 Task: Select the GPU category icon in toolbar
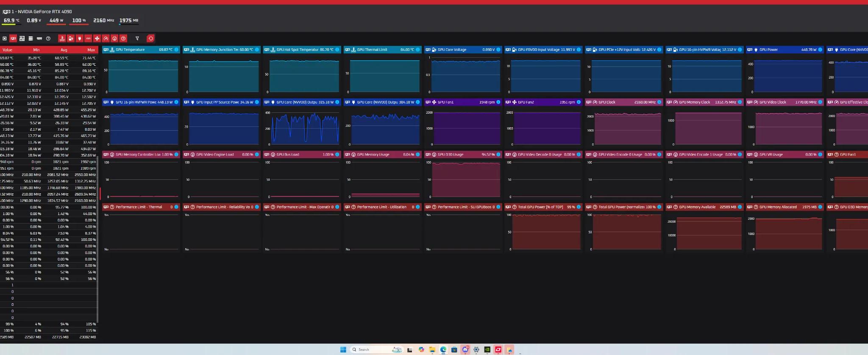(13, 39)
